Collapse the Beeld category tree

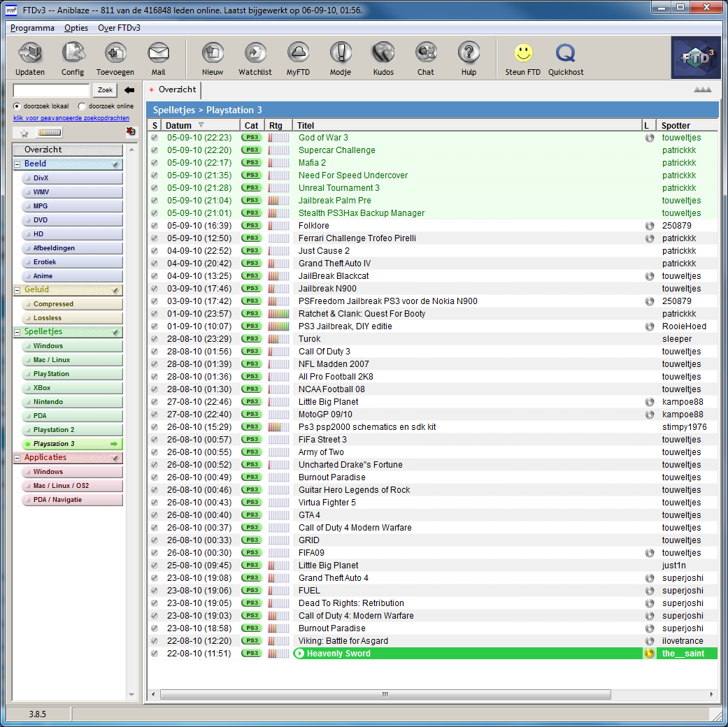click(x=17, y=164)
